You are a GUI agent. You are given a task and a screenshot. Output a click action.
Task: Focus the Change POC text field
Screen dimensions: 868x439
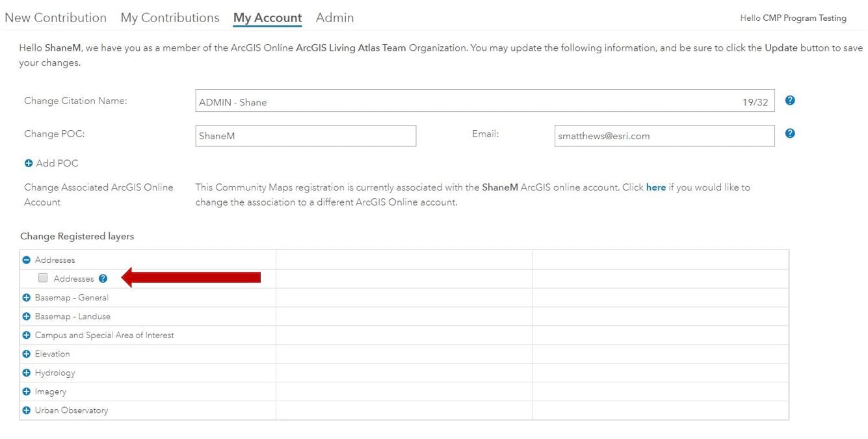tap(306, 136)
